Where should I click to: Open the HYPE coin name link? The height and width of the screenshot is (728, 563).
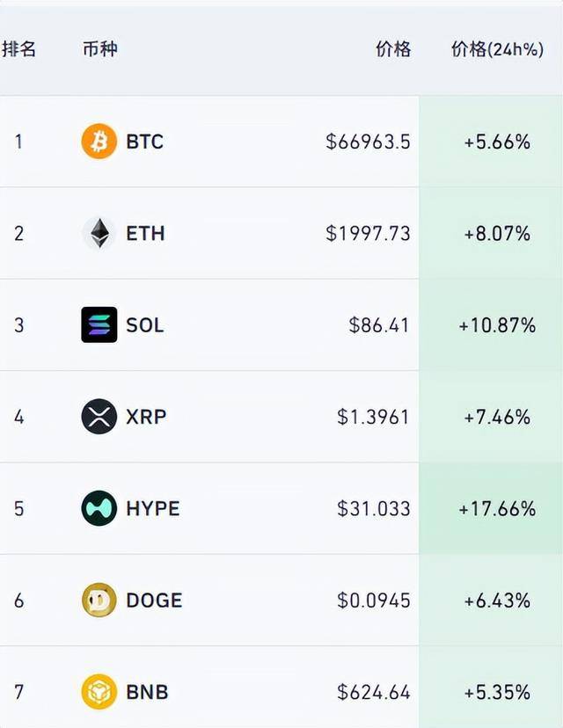click(153, 508)
